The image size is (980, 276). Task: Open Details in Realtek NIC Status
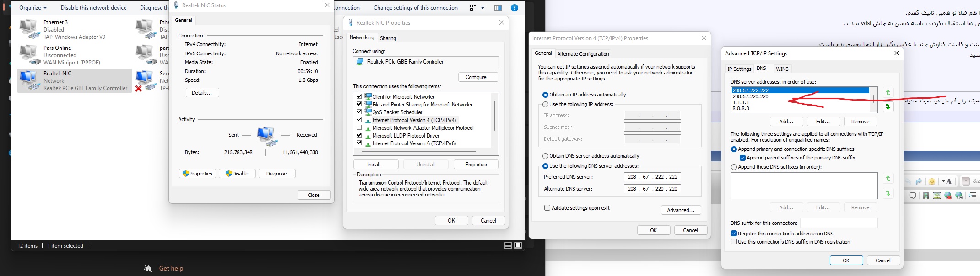coord(202,93)
